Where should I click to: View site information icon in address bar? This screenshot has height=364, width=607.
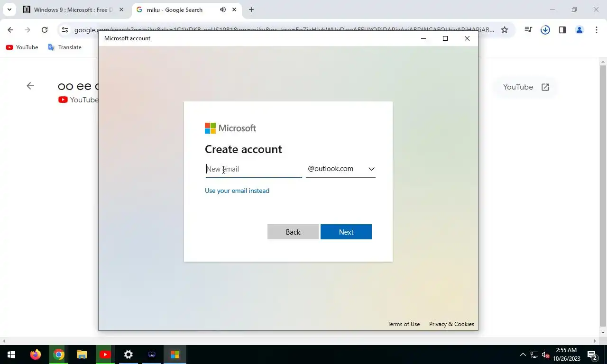65,30
